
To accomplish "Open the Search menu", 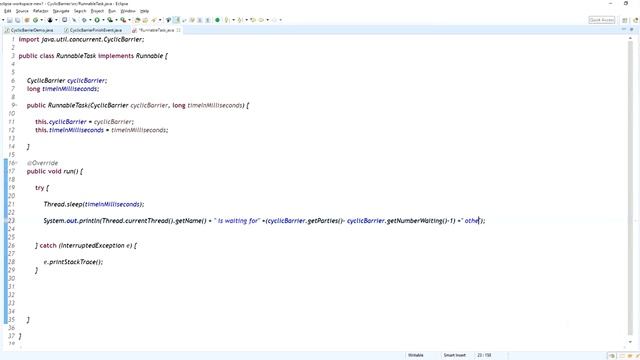I will point(80,11).
